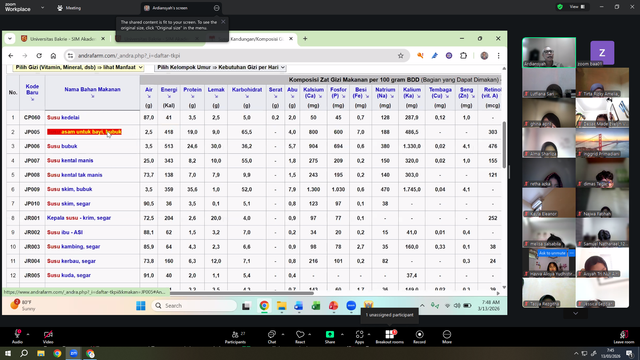The image size is (640, 360).
Task: Click the green encryption shield icon
Action: coord(560,7)
